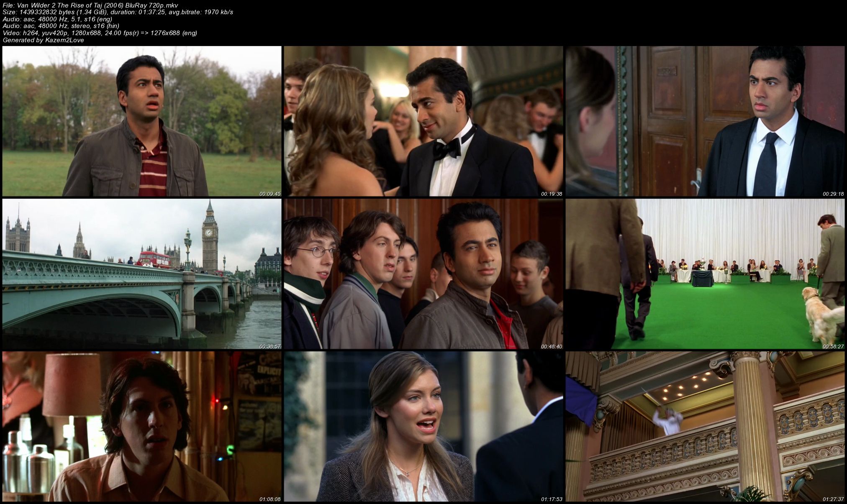Click the 00:58:27 timestamp label
Image resolution: width=847 pixels, height=504 pixels.
click(833, 346)
